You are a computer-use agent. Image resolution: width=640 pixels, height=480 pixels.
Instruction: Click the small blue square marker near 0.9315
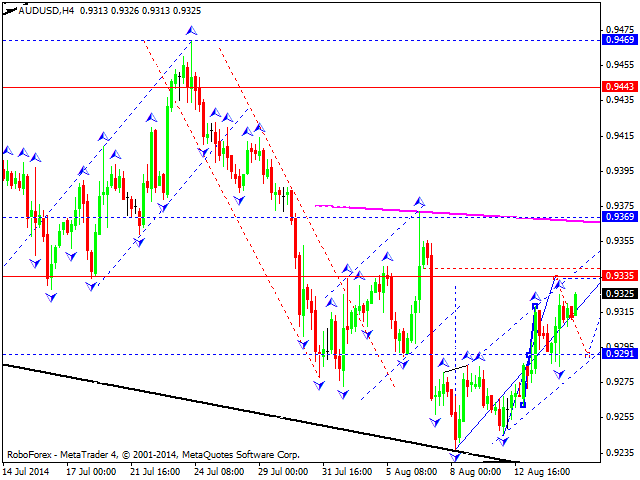pyautogui.click(x=535, y=306)
